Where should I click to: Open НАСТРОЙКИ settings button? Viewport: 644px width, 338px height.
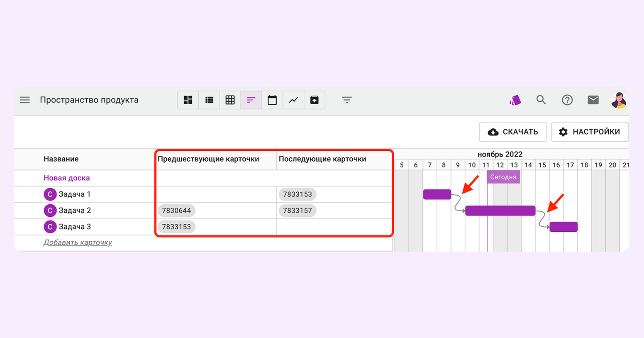590,132
